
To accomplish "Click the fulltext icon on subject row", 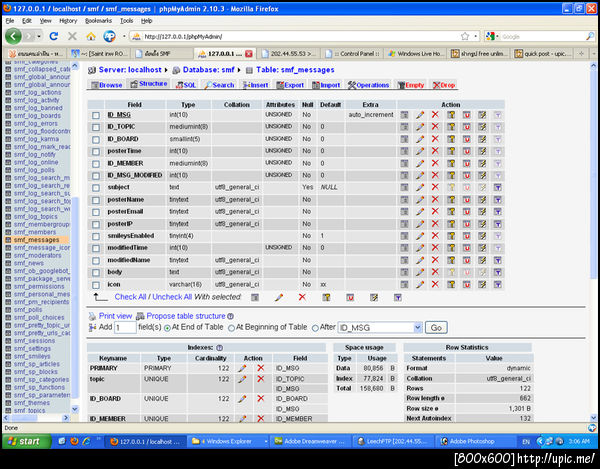I will point(497,187).
